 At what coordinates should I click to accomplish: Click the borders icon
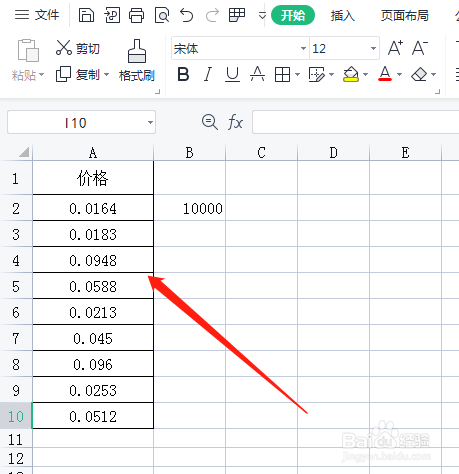point(282,74)
